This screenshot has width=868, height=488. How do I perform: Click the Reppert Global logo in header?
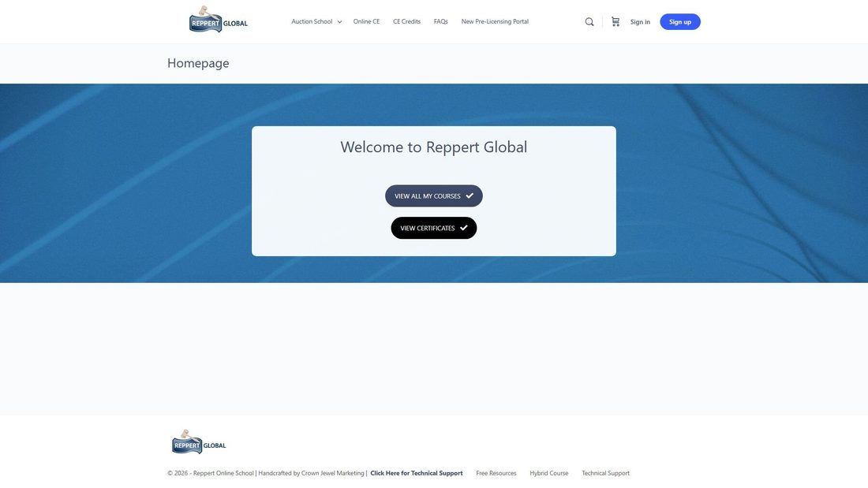click(218, 20)
